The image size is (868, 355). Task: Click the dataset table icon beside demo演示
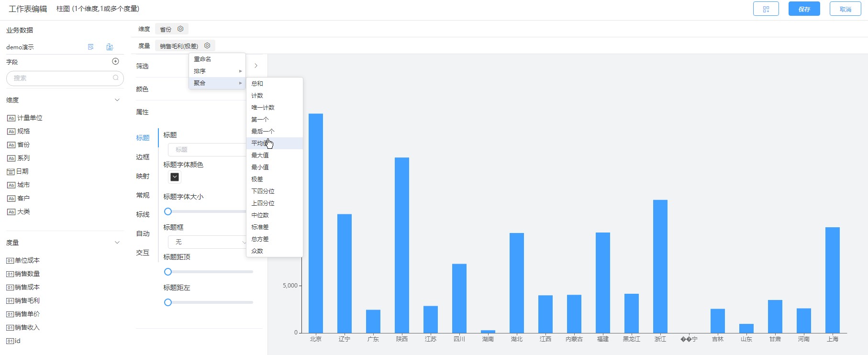pyautogui.click(x=91, y=47)
